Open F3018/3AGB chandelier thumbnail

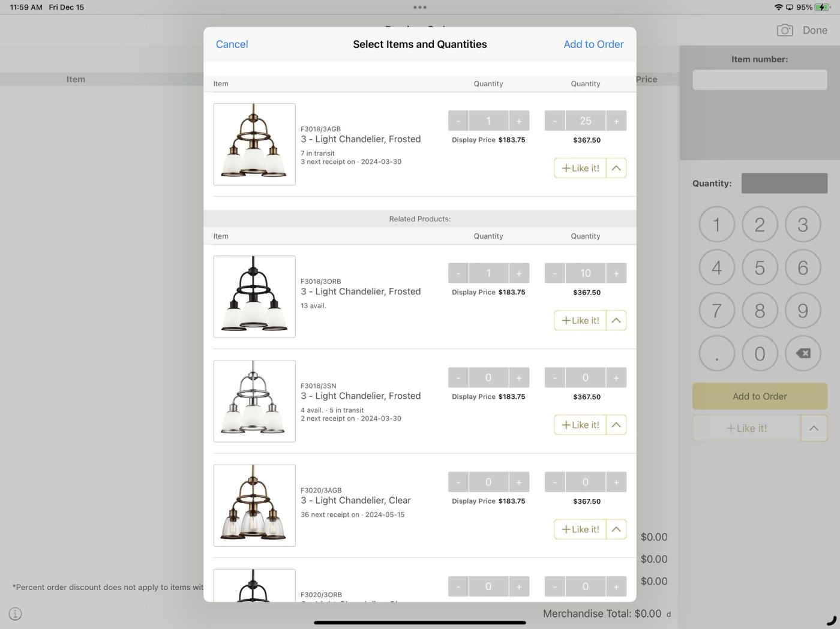pos(254,144)
